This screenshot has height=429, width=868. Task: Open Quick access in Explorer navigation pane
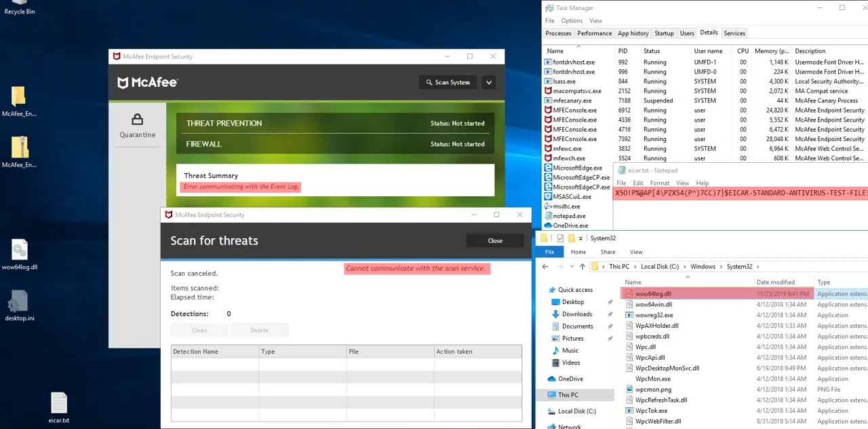point(575,290)
